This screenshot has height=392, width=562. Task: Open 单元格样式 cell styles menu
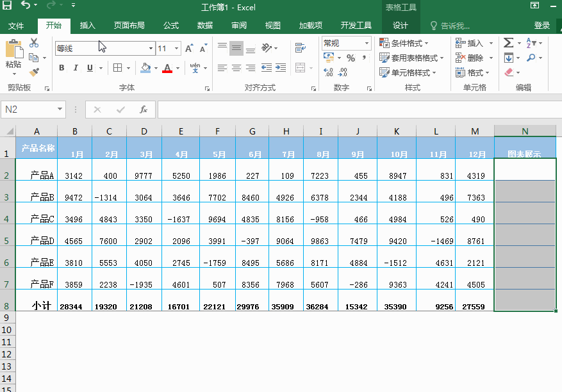[408, 73]
